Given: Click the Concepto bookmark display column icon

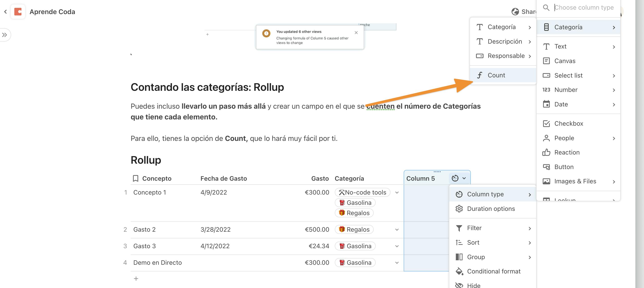Looking at the screenshot, I should [x=136, y=178].
